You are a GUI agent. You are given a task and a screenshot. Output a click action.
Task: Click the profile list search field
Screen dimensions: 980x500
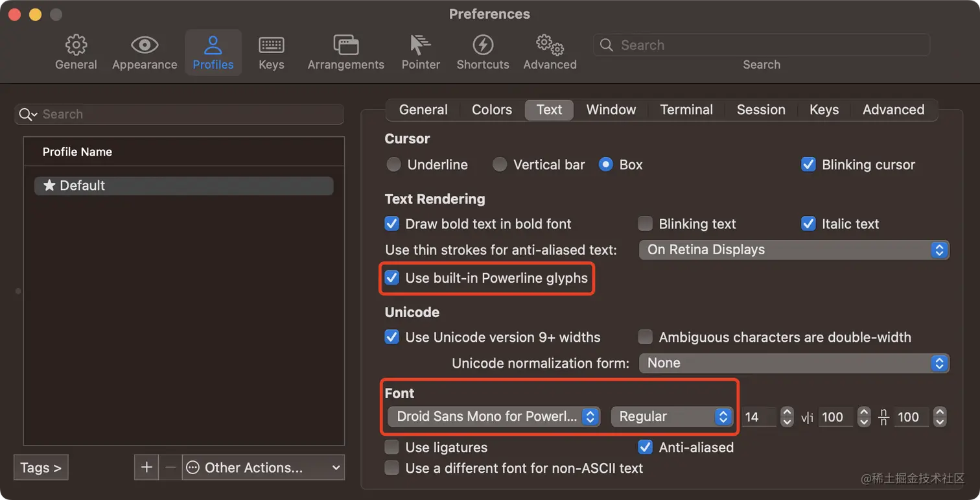pos(179,114)
